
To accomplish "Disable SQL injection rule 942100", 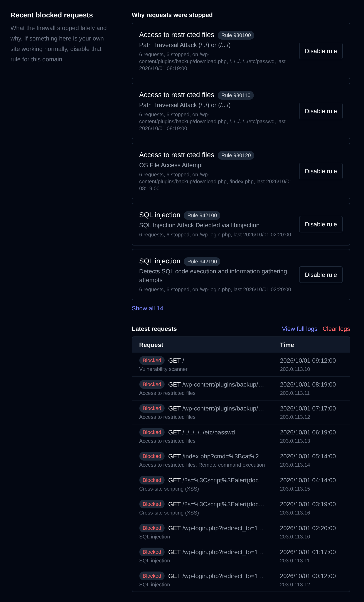I will point(321,224).
